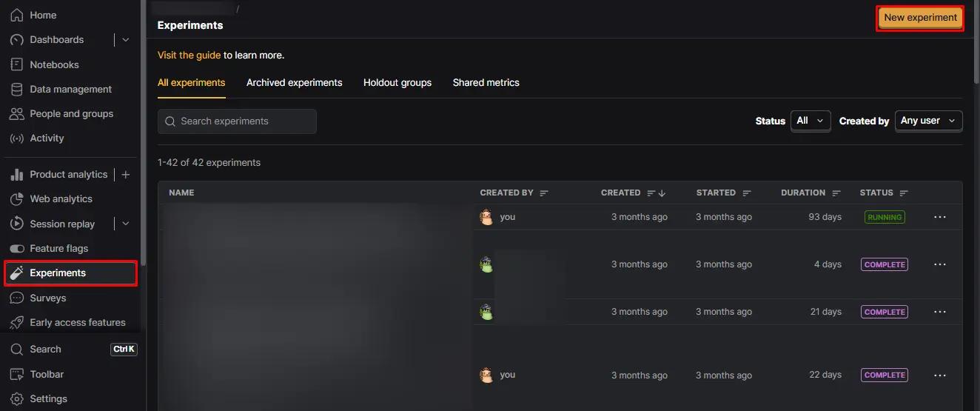This screenshot has width=980, height=411.
Task: Click the New experiment button
Action: [x=920, y=18]
